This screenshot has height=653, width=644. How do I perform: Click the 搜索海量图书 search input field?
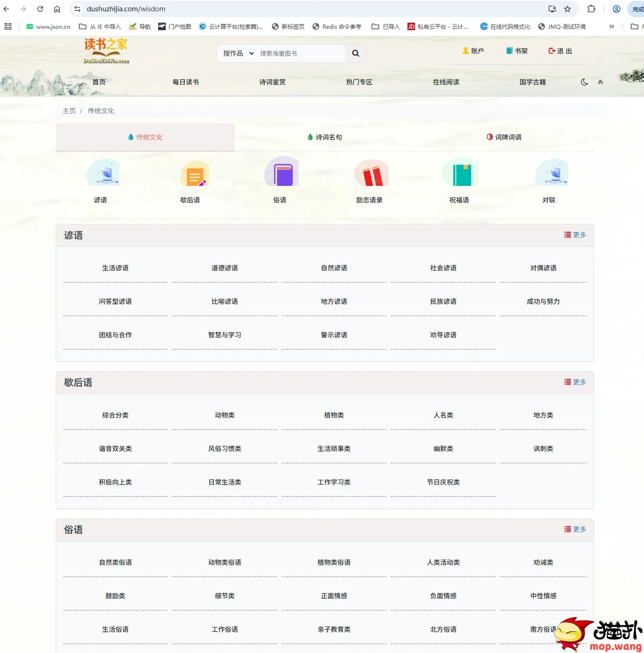(300, 53)
